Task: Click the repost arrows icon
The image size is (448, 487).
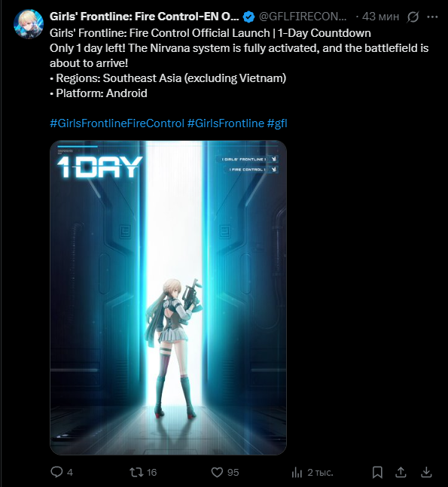Action: point(136,473)
